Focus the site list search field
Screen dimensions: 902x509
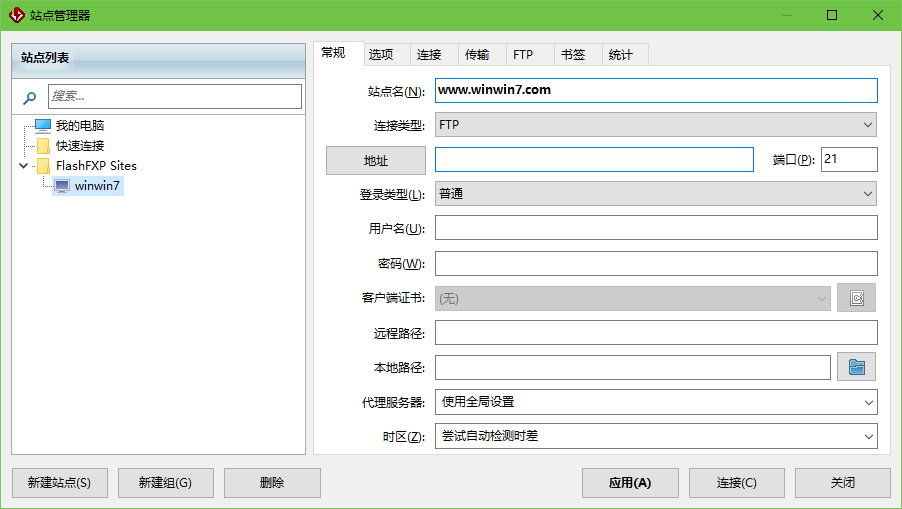[175, 96]
